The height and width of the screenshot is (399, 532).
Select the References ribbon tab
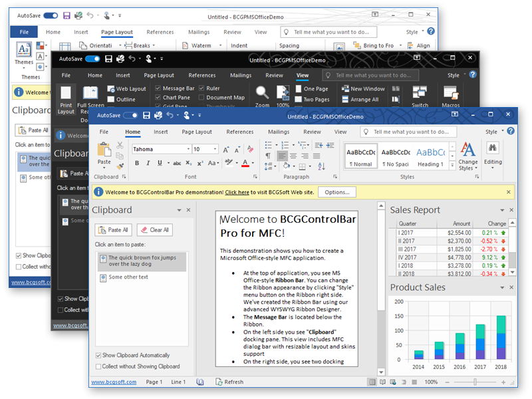240,131
